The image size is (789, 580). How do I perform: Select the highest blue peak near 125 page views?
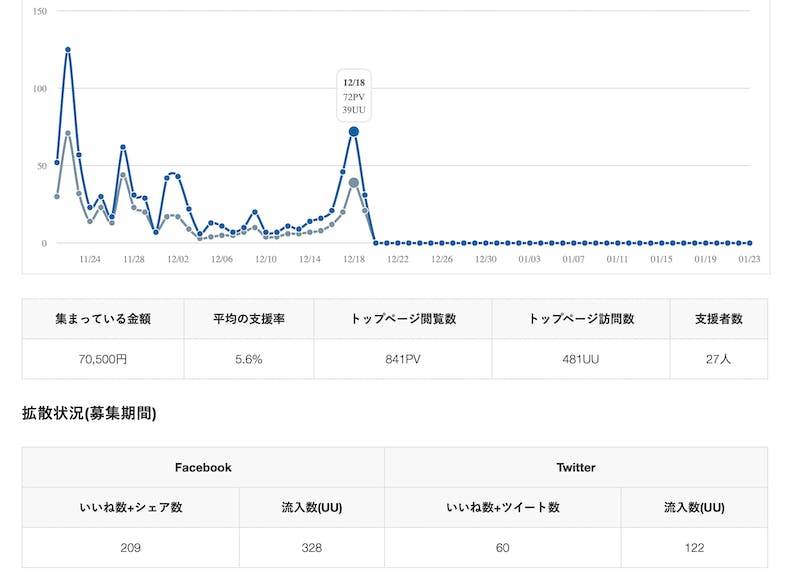pos(68,49)
